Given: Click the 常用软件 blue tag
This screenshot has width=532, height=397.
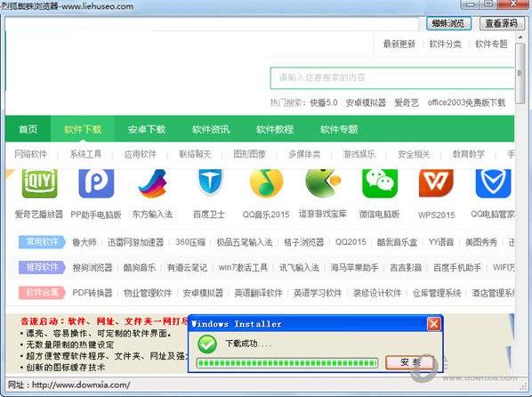Looking at the screenshot, I should pos(42,242).
